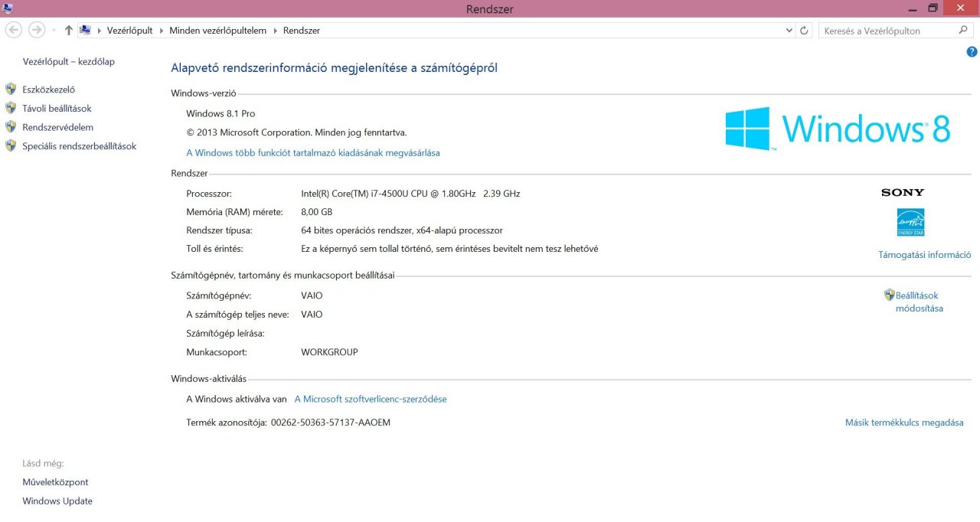Screen dimensions: 980x522
Task: Click Beállítások módosítása link
Action: [x=920, y=302]
